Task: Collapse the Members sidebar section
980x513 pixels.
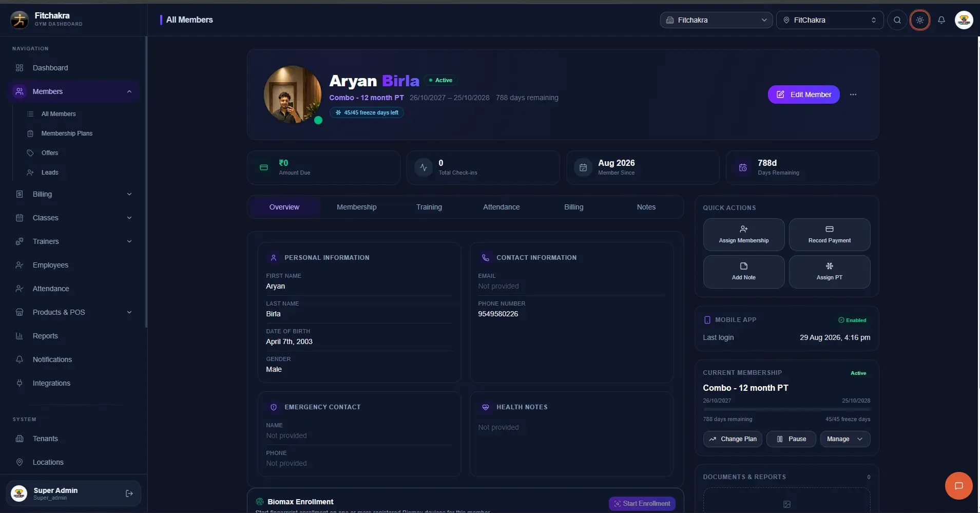Action: (x=129, y=91)
